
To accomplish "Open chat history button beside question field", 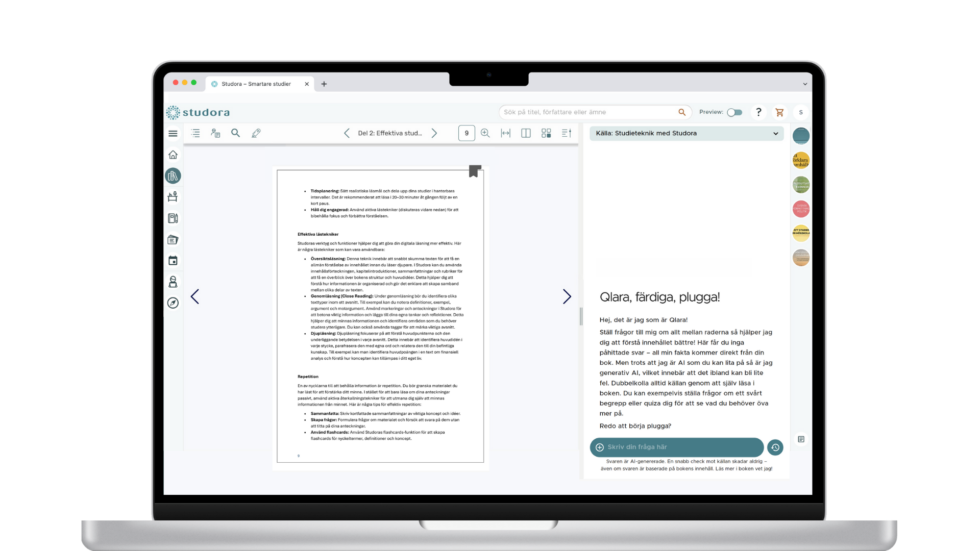I will tap(775, 447).
